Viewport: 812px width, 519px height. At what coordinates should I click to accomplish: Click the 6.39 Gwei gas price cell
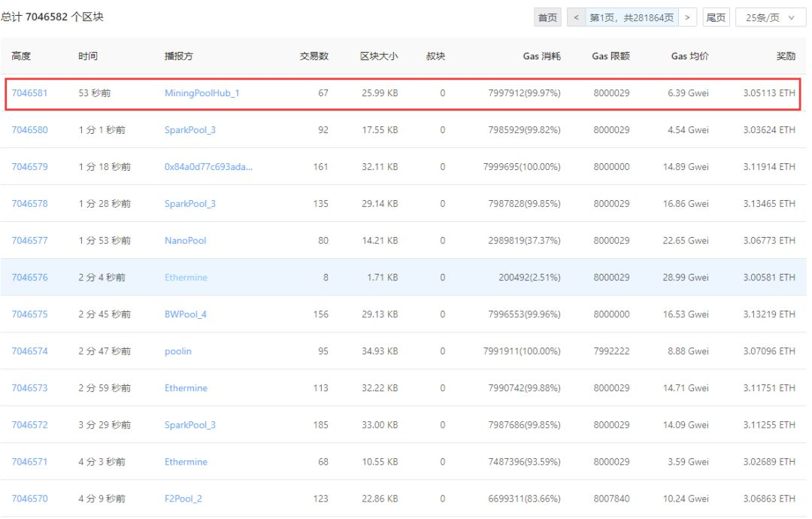688,93
